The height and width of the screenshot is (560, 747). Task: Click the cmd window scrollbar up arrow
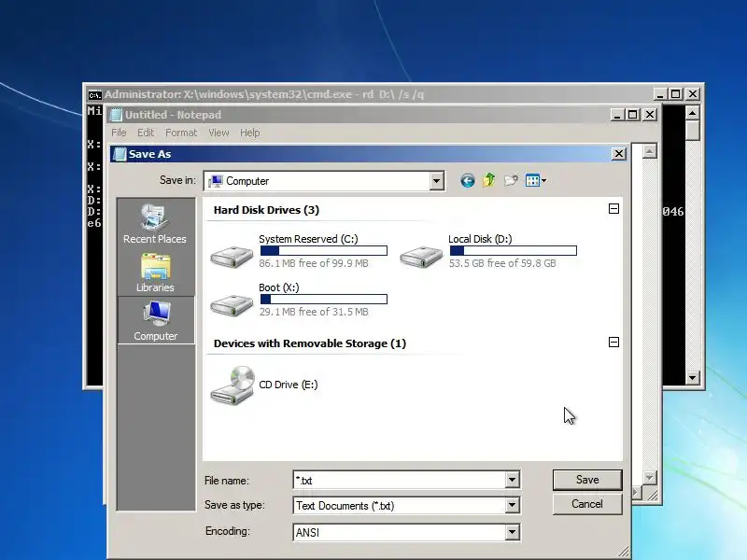pos(692,113)
